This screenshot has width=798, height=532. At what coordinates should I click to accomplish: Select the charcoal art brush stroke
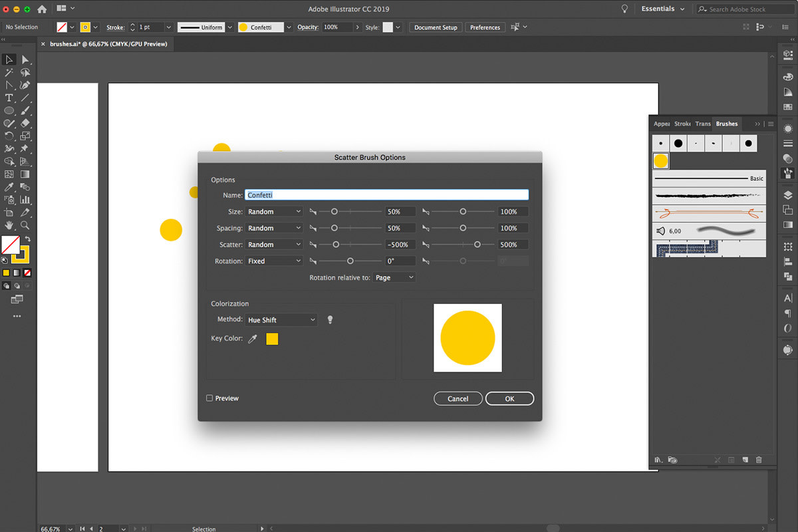click(709, 196)
